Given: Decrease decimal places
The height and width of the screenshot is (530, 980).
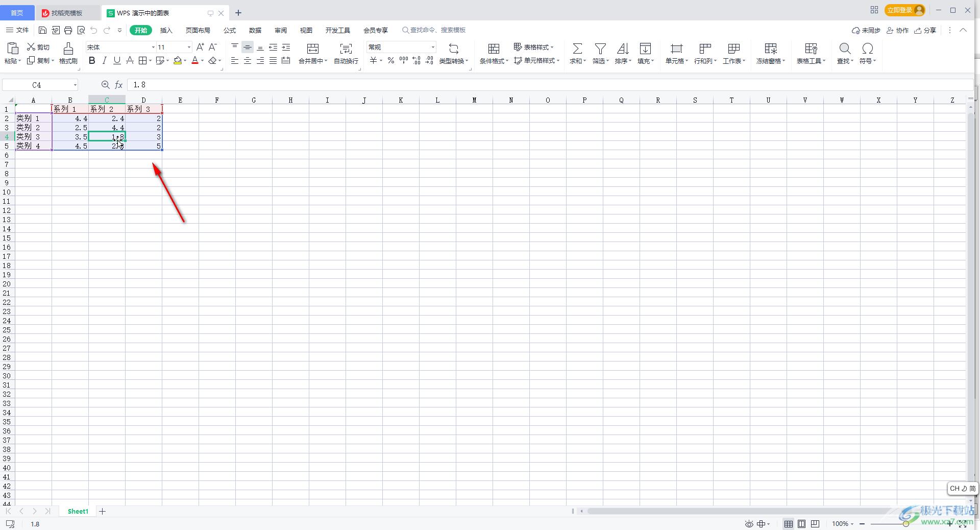Looking at the screenshot, I should point(429,61).
